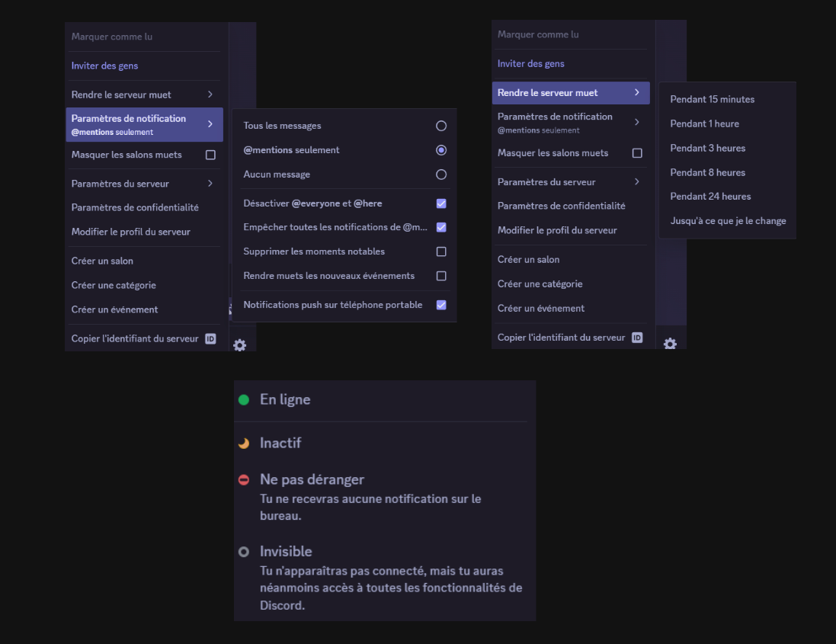Click the ID icon in the left menu
This screenshot has width=836, height=644.
click(x=210, y=338)
